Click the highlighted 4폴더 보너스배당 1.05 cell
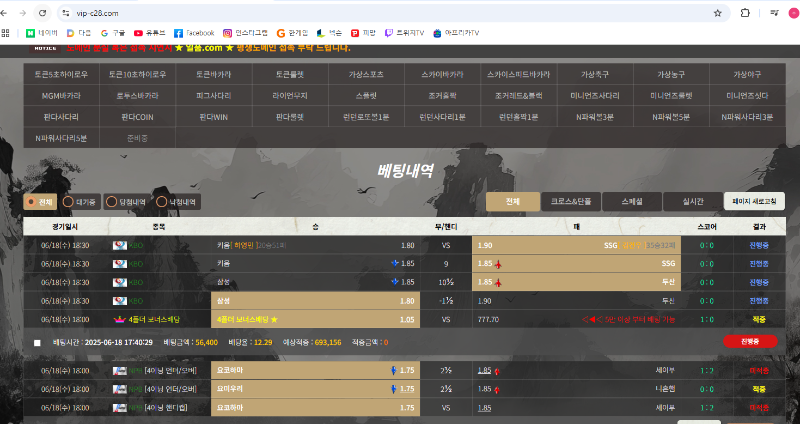Image resolution: width=800 pixels, height=424 pixels. click(315, 319)
